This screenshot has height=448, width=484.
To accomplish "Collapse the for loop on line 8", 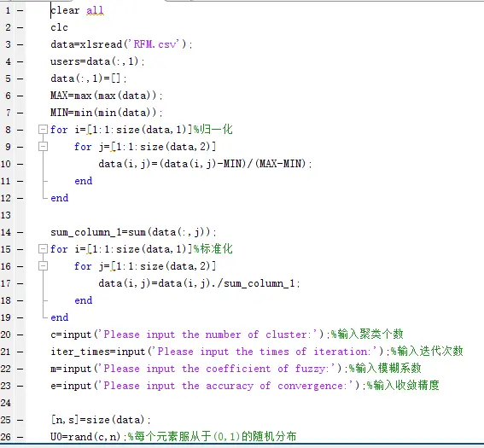I will click(x=43, y=129).
